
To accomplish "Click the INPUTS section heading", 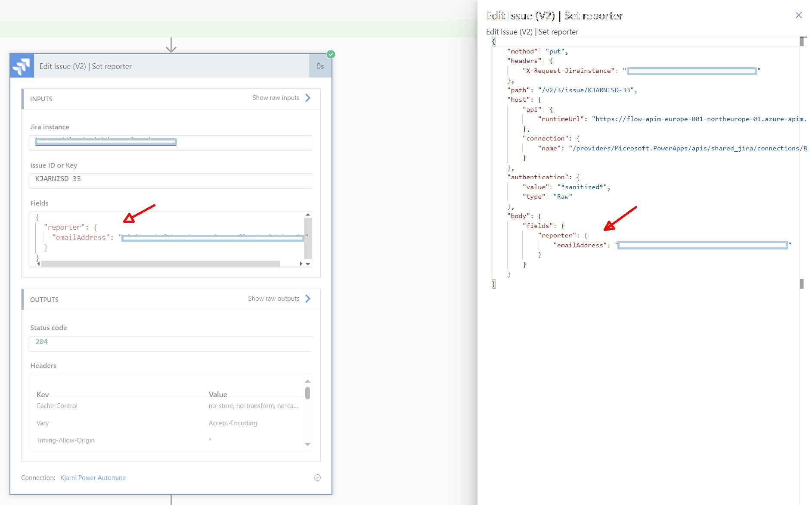I will click(41, 99).
